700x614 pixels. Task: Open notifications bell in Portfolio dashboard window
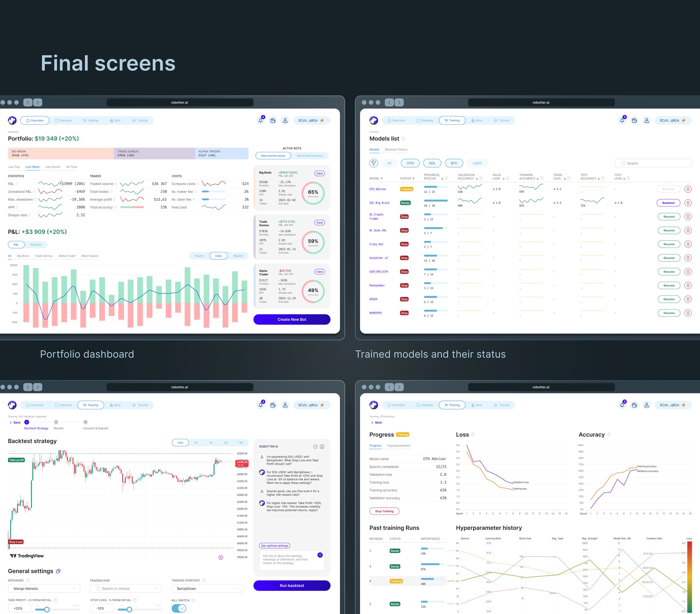[x=261, y=120]
